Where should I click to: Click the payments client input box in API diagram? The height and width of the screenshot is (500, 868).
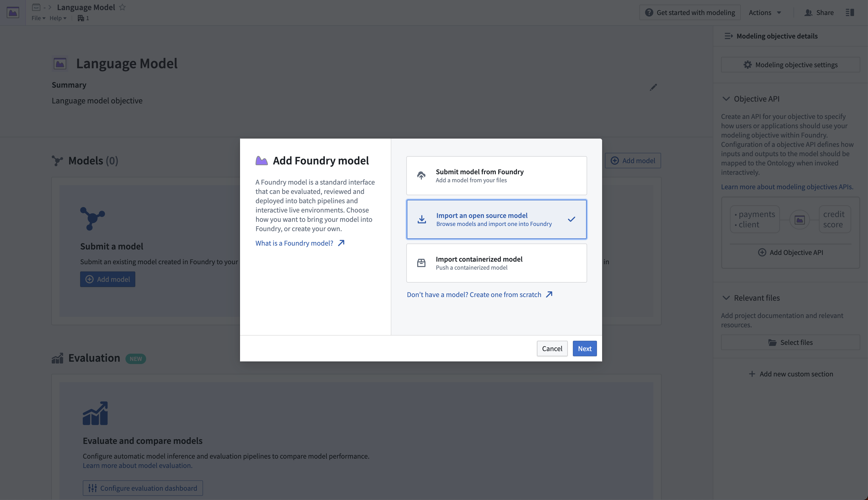(755, 219)
